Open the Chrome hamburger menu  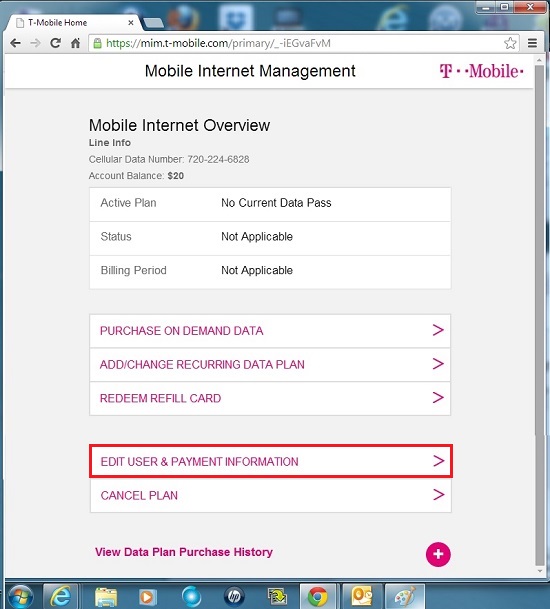pos(532,43)
